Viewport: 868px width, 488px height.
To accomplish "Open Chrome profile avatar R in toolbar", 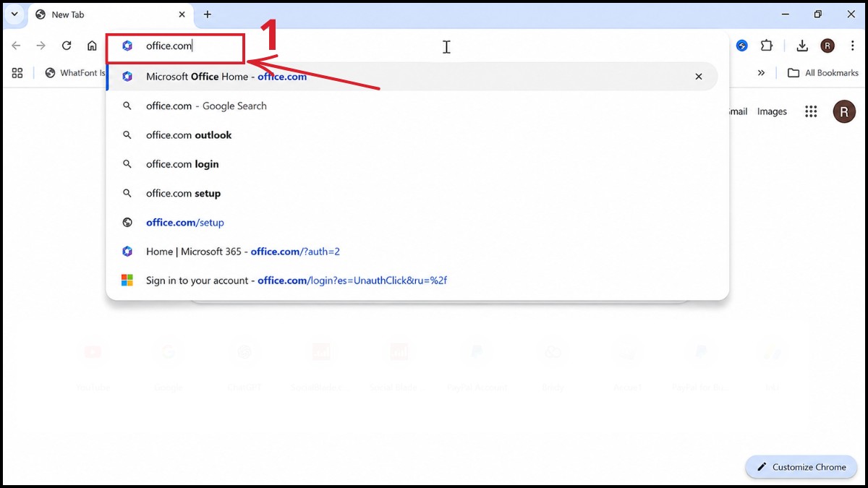I will pyautogui.click(x=827, y=46).
